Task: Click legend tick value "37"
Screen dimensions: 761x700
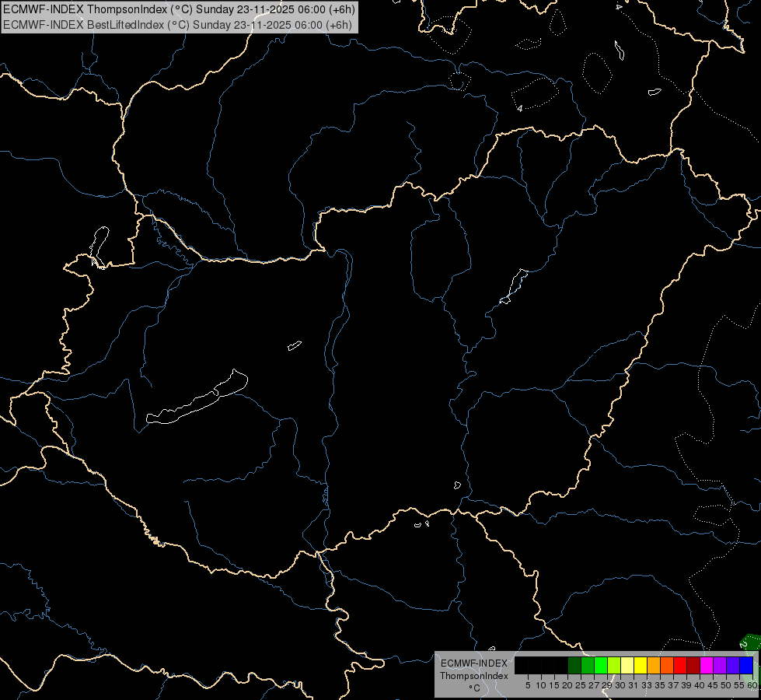Action: point(673,685)
